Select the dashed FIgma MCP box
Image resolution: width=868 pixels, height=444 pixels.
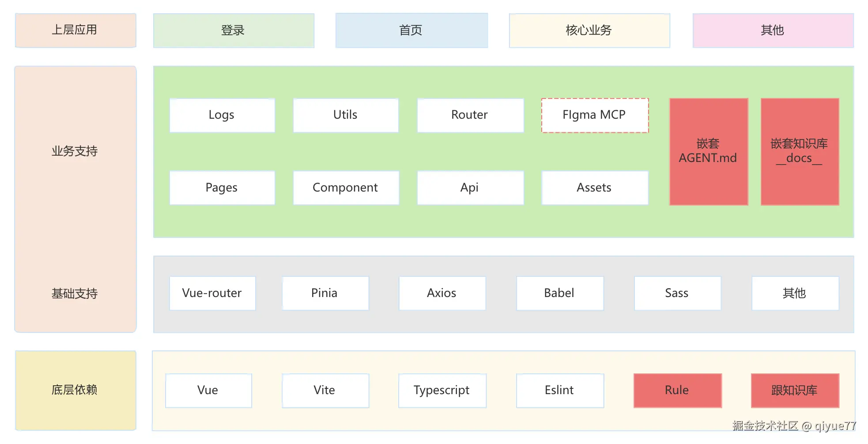595,115
